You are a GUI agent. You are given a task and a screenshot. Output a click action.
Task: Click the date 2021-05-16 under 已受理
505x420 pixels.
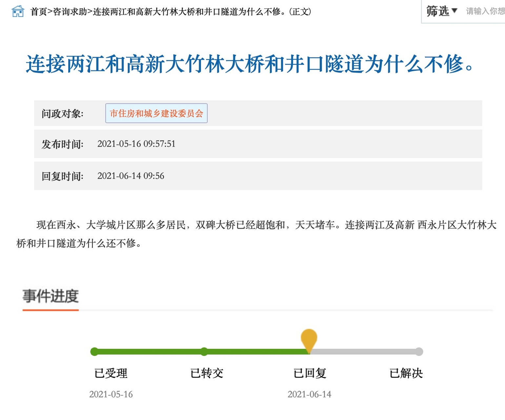tap(111, 394)
